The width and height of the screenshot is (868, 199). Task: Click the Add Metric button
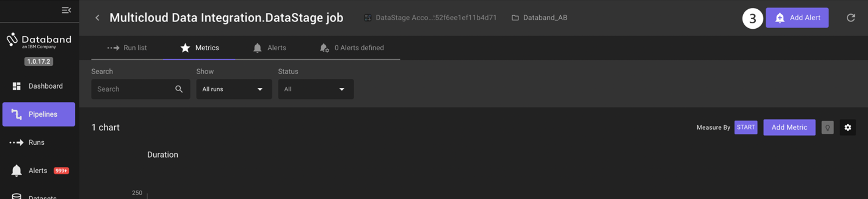(x=789, y=128)
